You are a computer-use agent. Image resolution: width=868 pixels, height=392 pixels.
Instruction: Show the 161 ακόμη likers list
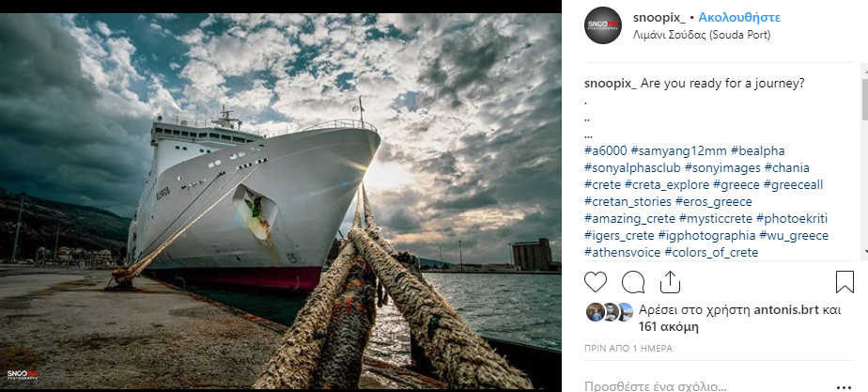pos(669,327)
